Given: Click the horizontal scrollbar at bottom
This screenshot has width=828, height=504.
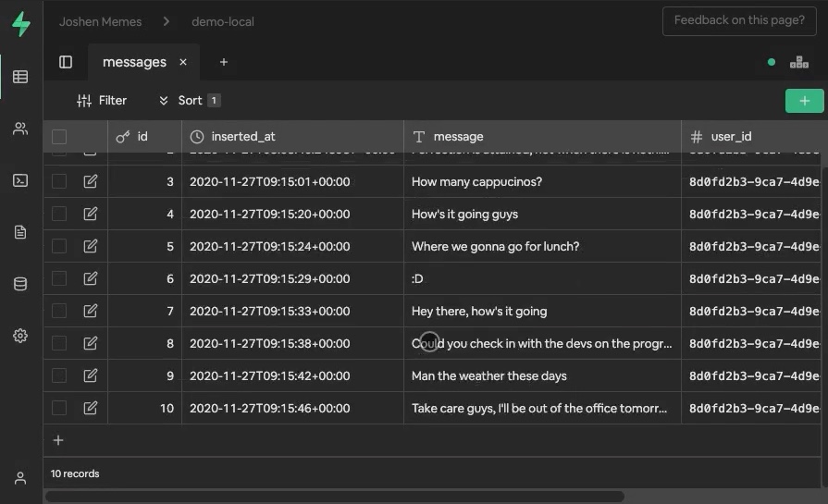Looking at the screenshot, I should 333,497.
